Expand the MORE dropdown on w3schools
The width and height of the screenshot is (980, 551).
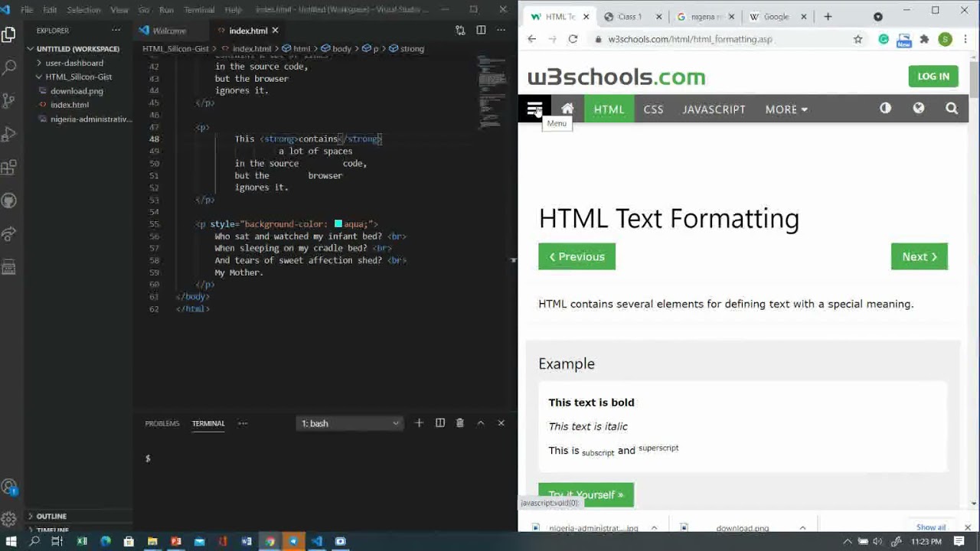[x=786, y=109]
